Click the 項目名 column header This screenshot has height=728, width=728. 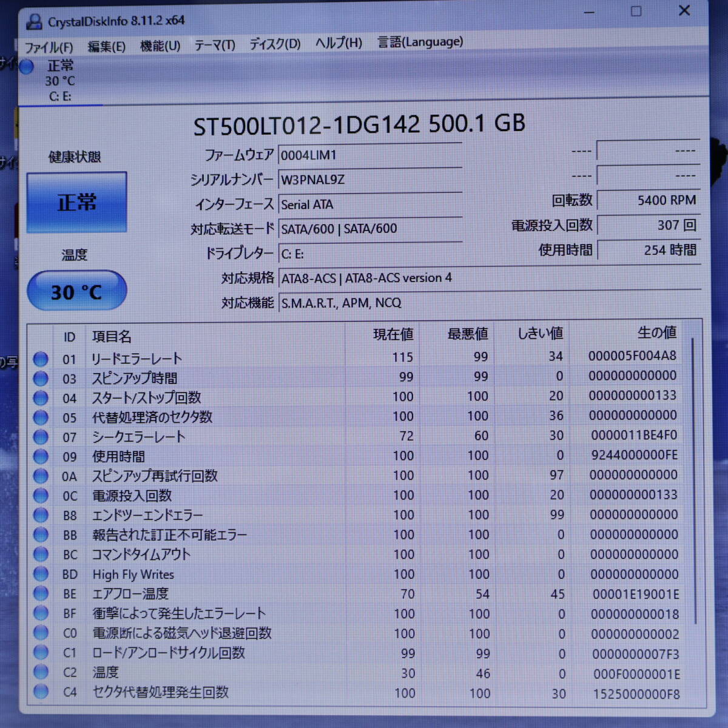point(112,336)
